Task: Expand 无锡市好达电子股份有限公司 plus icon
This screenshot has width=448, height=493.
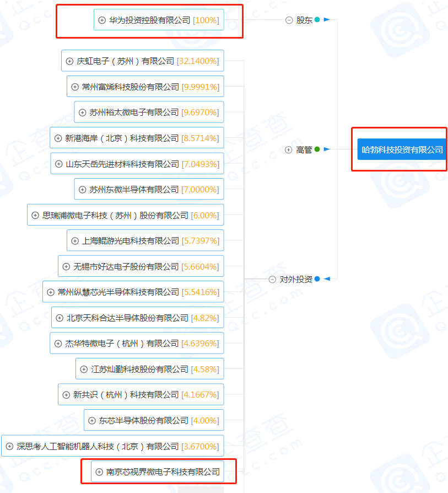Action: tap(66, 266)
